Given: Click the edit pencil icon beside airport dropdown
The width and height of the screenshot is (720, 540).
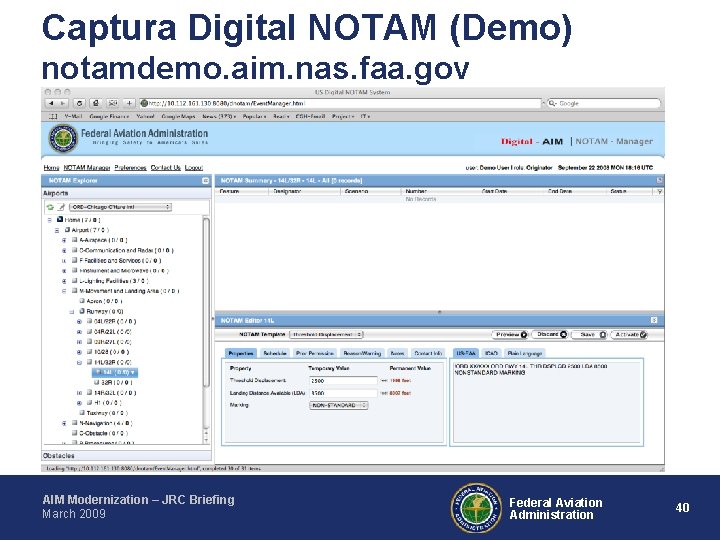Looking at the screenshot, I should (61, 207).
